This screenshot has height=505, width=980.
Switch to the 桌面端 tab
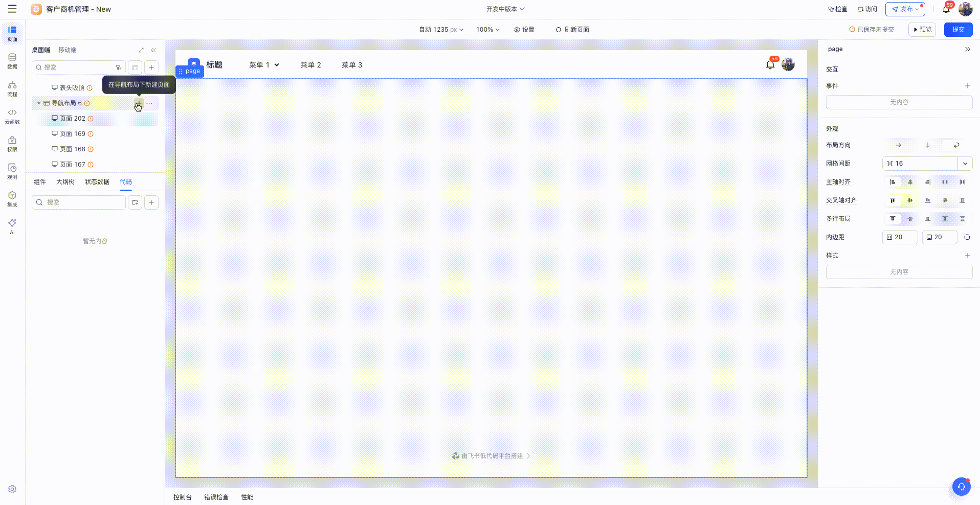41,50
